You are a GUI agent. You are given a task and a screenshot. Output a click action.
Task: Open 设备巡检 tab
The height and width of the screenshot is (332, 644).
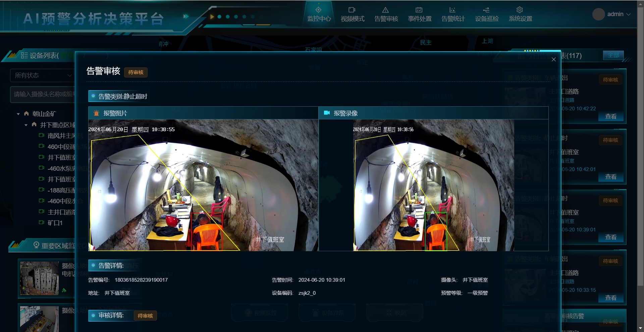click(x=486, y=14)
